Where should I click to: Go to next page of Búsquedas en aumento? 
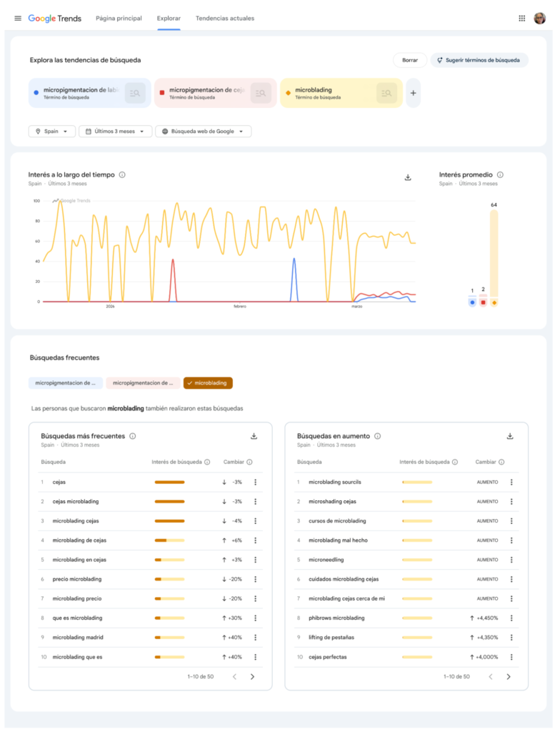point(509,676)
